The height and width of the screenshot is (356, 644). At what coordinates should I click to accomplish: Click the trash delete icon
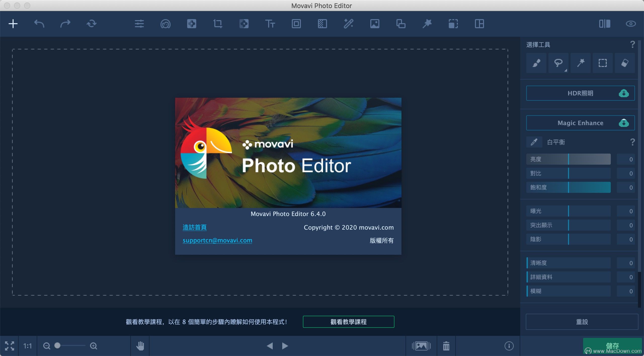click(446, 346)
